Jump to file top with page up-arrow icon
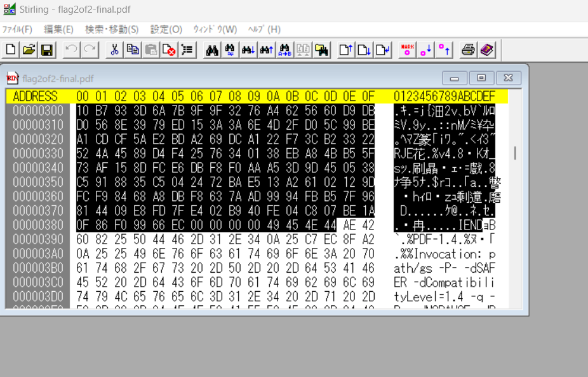 pyautogui.click(x=345, y=50)
